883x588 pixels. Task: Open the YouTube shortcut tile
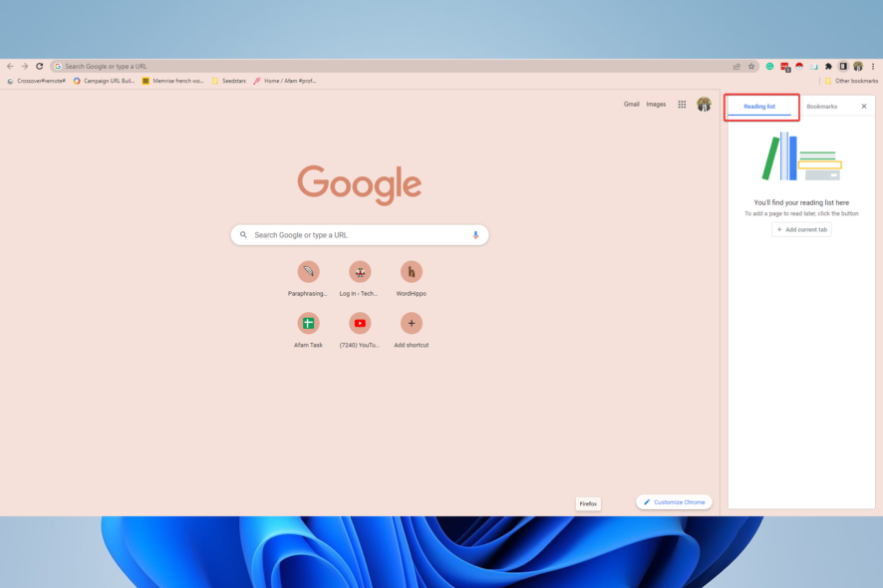[x=360, y=330]
